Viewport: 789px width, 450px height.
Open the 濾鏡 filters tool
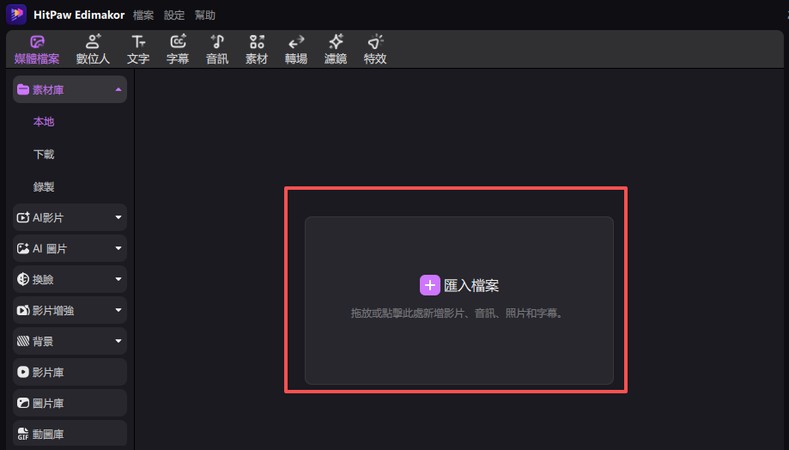coord(336,49)
